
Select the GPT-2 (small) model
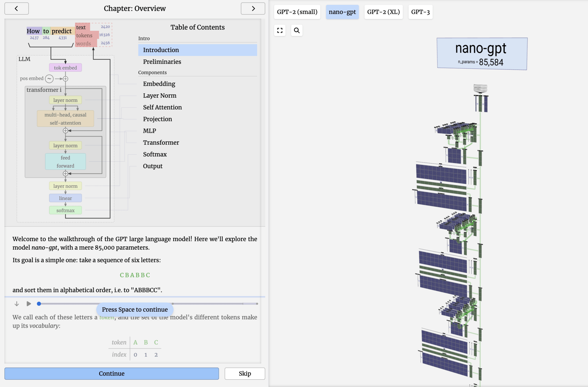[297, 12]
